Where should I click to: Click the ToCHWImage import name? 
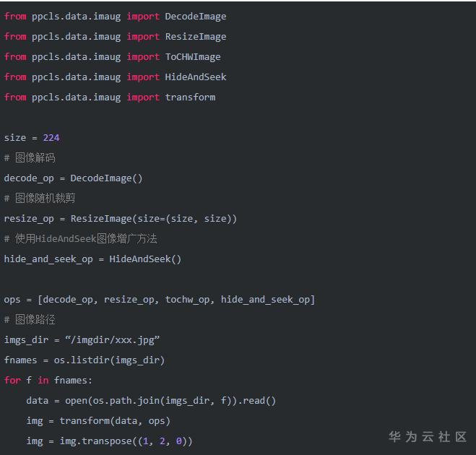click(x=193, y=57)
